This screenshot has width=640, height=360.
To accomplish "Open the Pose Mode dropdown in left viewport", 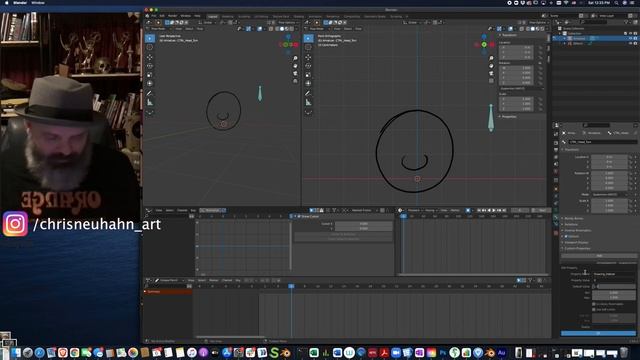I will click(159, 29).
